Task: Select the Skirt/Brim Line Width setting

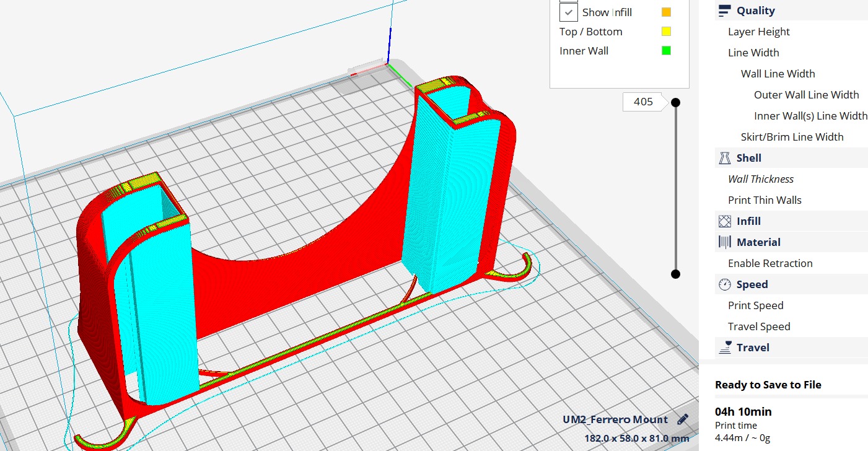Action: (x=792, y=137)
